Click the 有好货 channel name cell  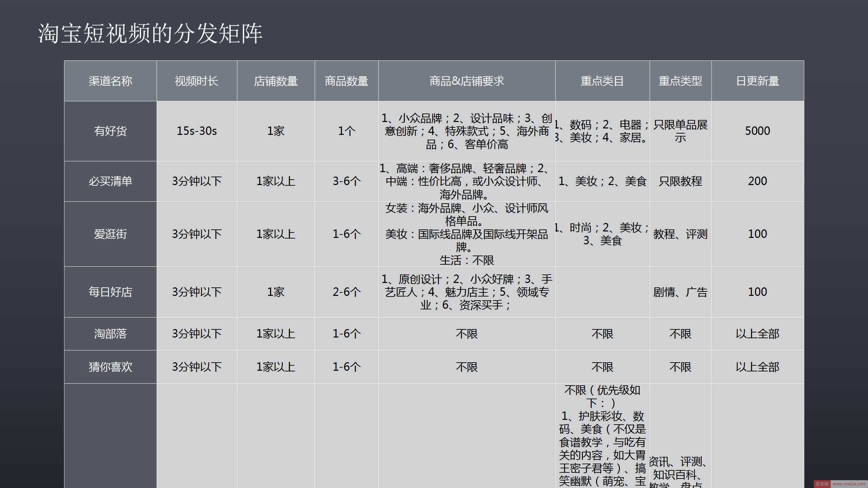point(111,131)
